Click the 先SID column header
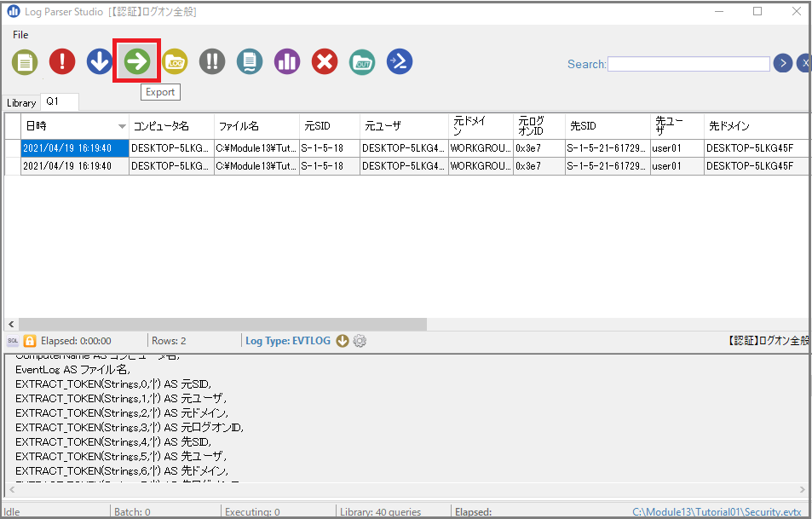Viewport: 812px width, 519px height. click(608, 126)
